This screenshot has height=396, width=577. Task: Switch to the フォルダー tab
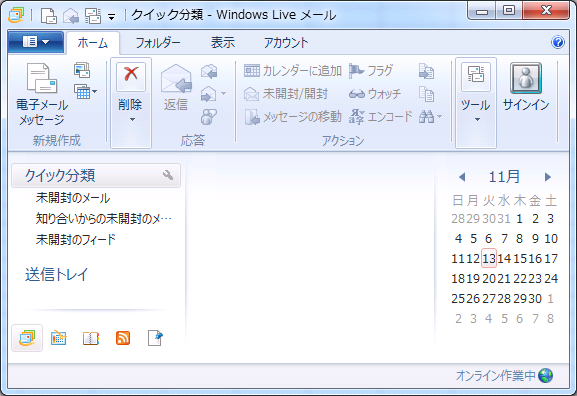158,43
